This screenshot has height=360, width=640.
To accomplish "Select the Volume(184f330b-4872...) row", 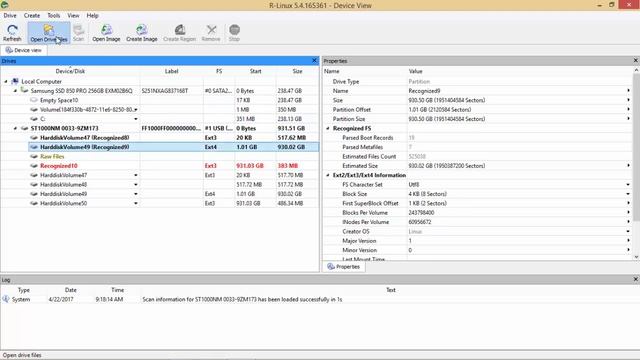I will (160, 109).
